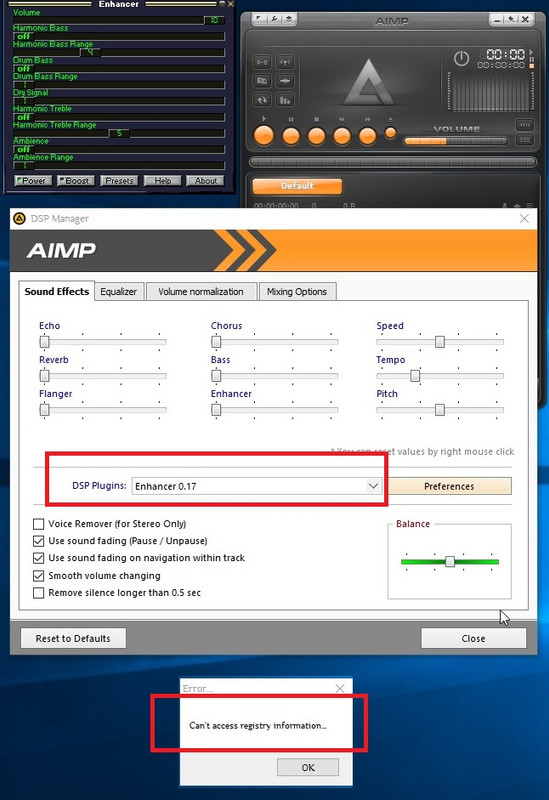
Task: Uncheck sound fading on navigation within track
Action: tap(38, 558)
